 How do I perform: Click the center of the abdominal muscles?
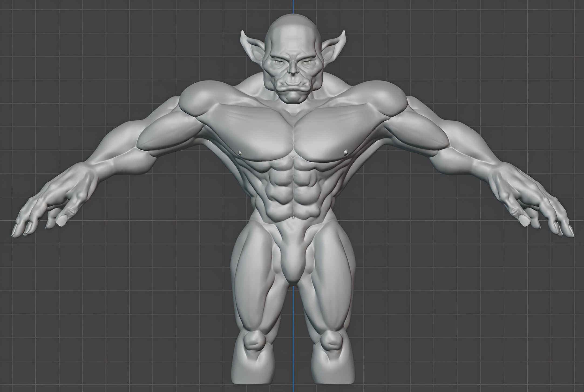(x=293, y=186)
